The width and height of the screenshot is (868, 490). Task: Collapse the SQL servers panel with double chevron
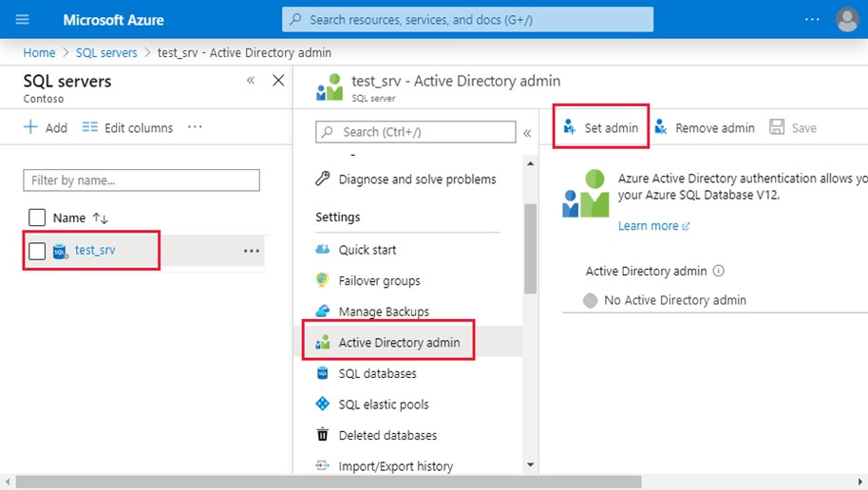251,81
